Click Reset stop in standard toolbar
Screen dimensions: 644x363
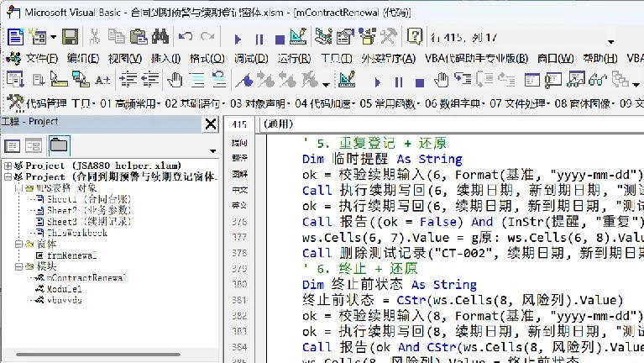[280, 39]
